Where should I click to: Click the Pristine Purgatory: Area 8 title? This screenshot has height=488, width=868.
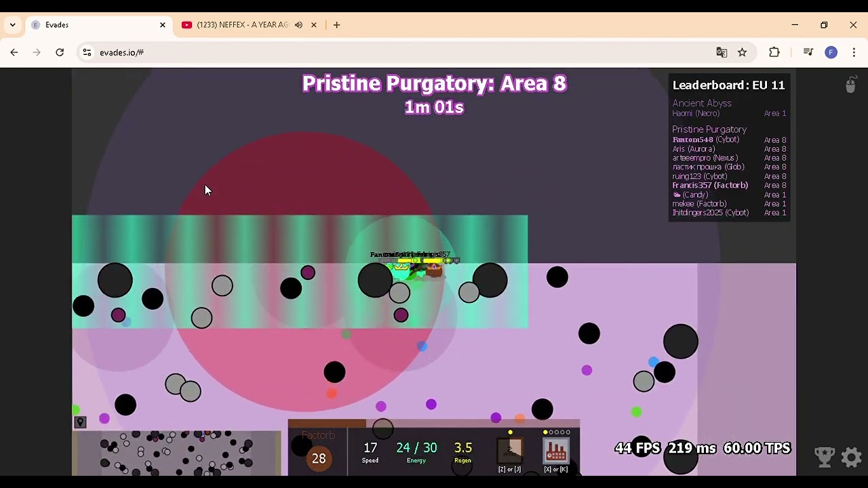tap(434, 83)
